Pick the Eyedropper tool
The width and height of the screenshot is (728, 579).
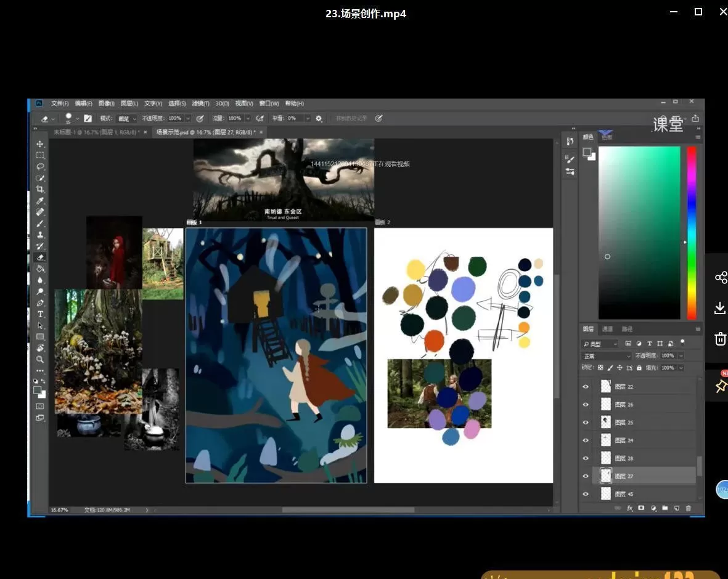pos(40,201)
